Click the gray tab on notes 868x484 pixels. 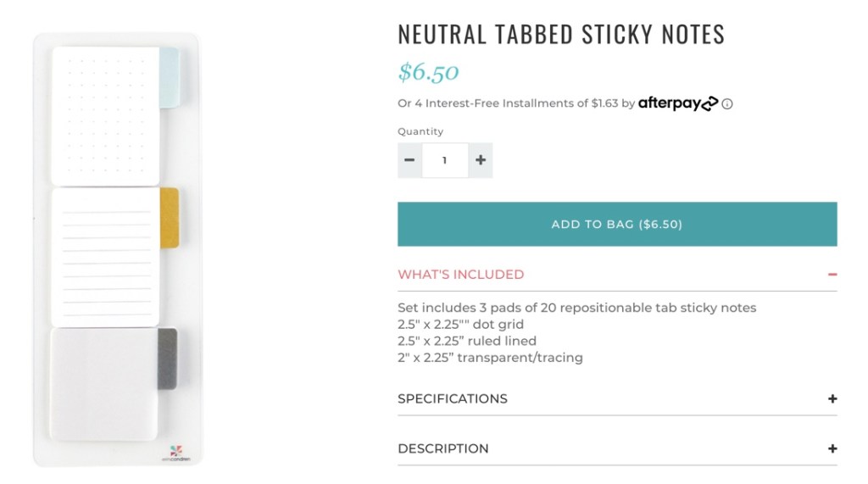[x=168, y=359]
